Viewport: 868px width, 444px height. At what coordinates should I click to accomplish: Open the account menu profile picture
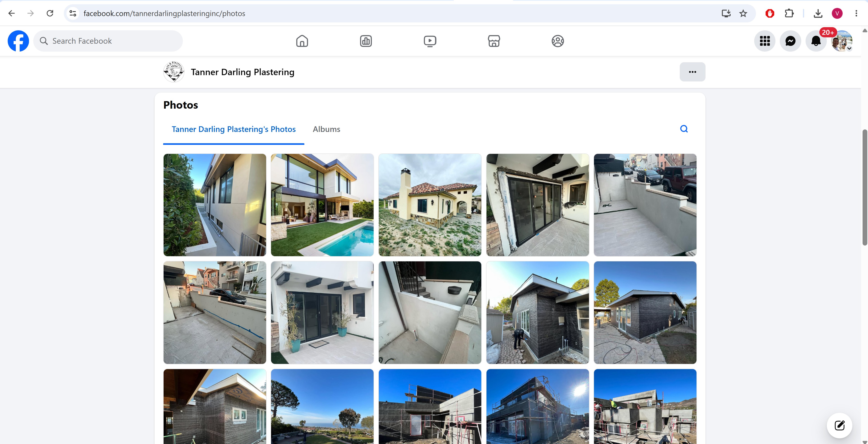point(842,41)
